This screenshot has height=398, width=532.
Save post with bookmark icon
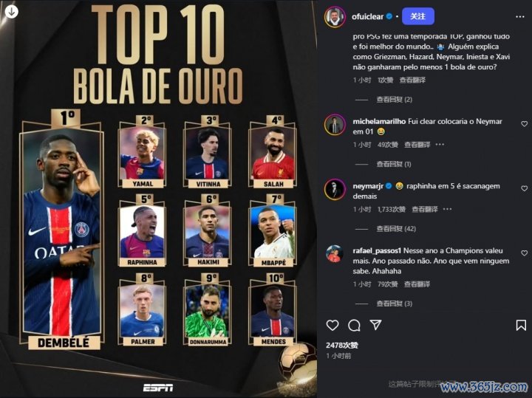click(521, 325)
